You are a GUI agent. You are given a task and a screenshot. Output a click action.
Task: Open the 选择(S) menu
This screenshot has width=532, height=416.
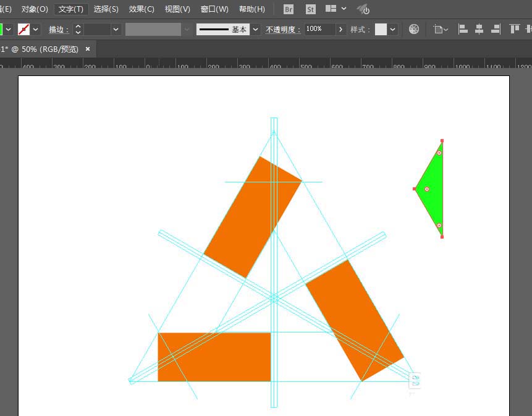[x=106, y=9]
